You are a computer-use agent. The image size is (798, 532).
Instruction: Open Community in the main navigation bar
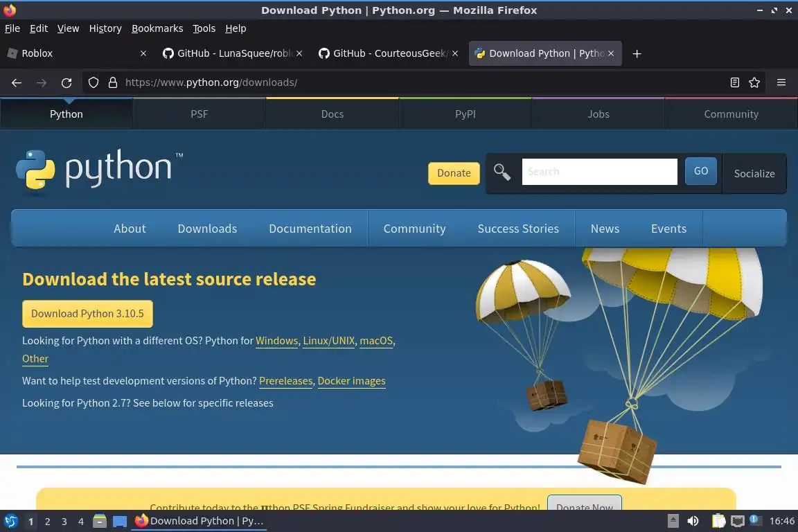coord(414,229)
